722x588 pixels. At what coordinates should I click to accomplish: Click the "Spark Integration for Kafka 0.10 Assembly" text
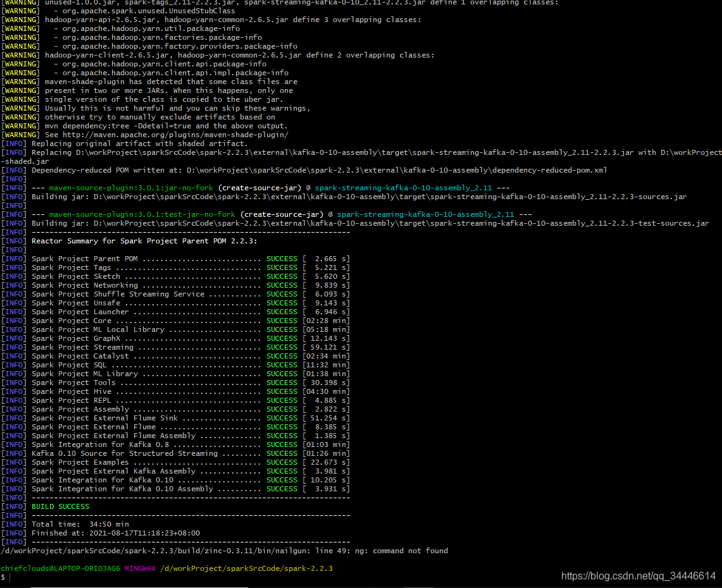[x=122, y=489]
